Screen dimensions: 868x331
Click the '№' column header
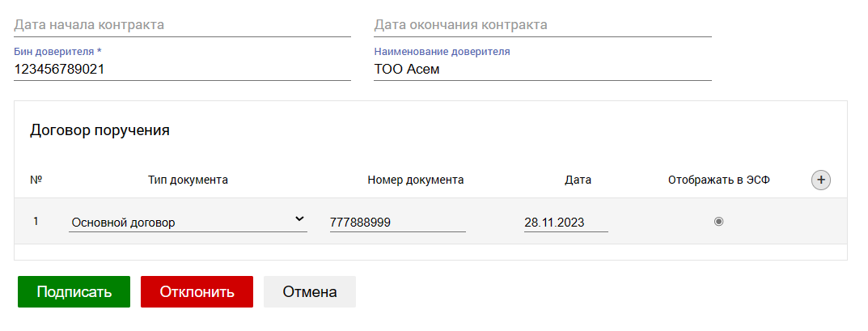click(36, 180)
